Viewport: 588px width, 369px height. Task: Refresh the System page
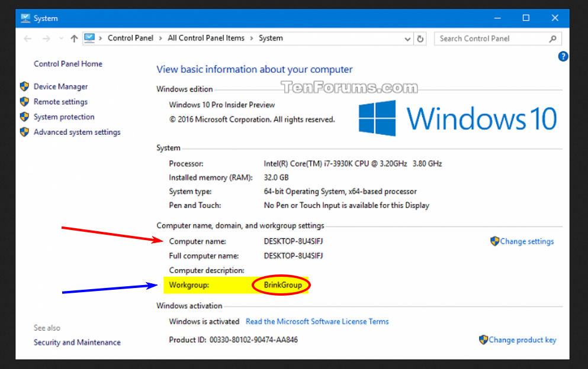tap(420, 39)
